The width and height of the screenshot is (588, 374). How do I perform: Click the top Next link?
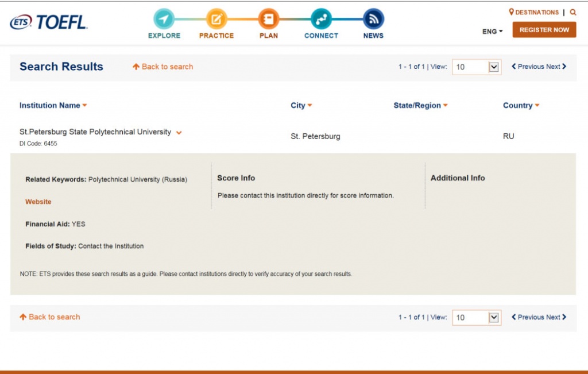coord(556,67)
